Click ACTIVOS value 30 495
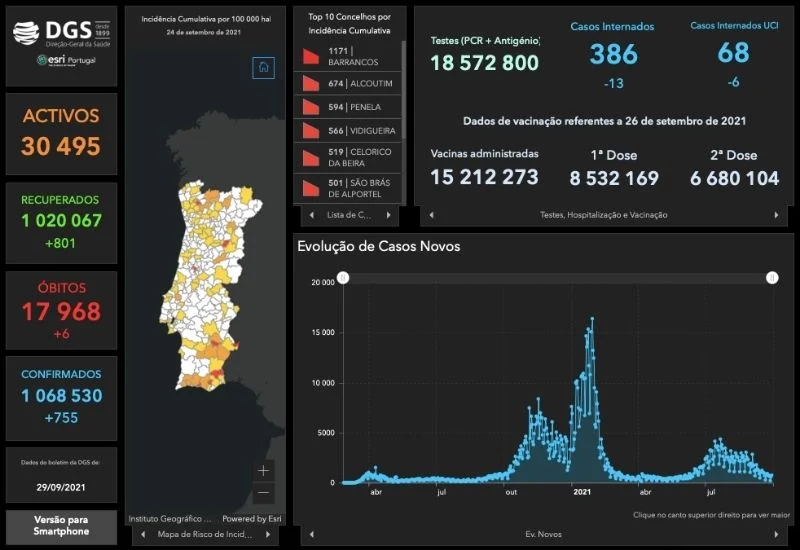This screenshot has width=800, height=550. (61, 146)
